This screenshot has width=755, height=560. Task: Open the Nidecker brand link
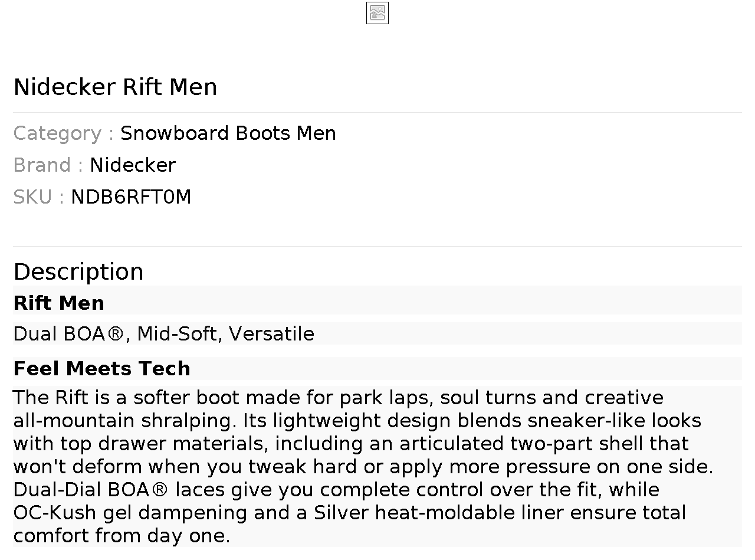(133, 165)
